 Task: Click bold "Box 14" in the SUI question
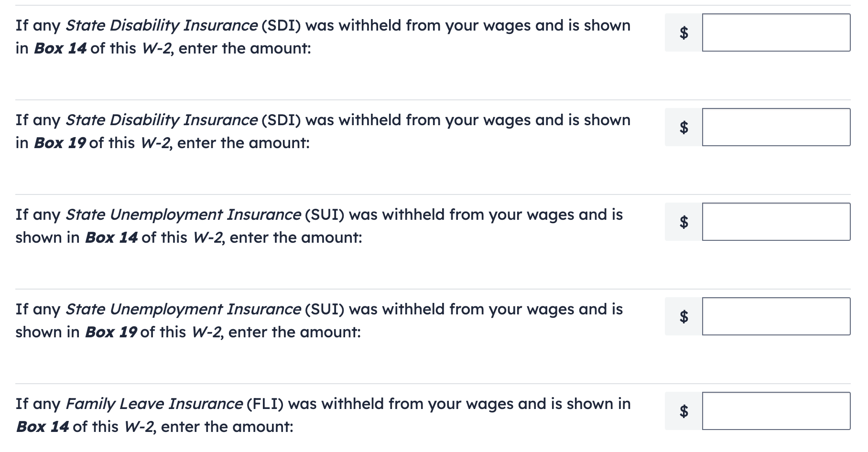click(x=111, y=238)
